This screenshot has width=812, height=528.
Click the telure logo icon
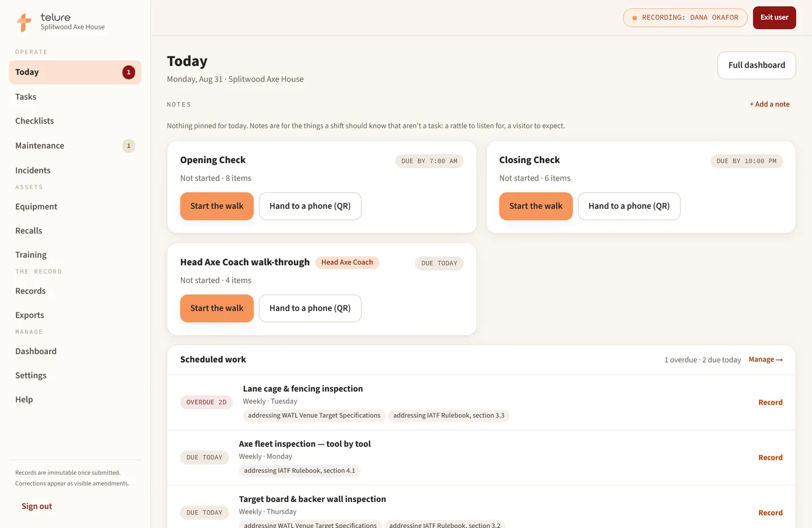click(x=24, y=22)
